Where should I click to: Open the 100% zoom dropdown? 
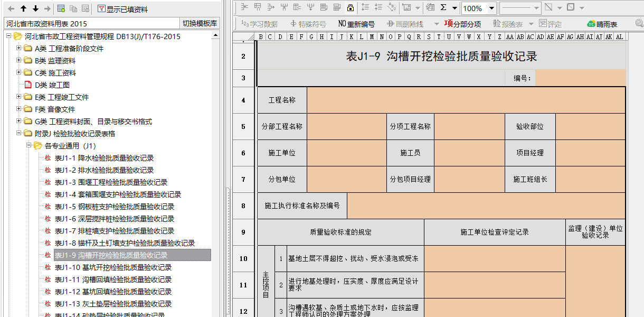(491, 8)
